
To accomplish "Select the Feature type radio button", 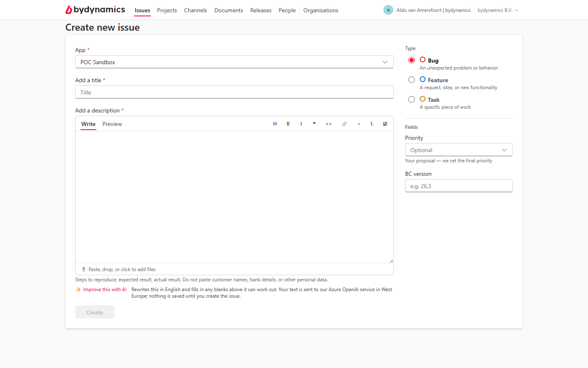I will 412,80.
